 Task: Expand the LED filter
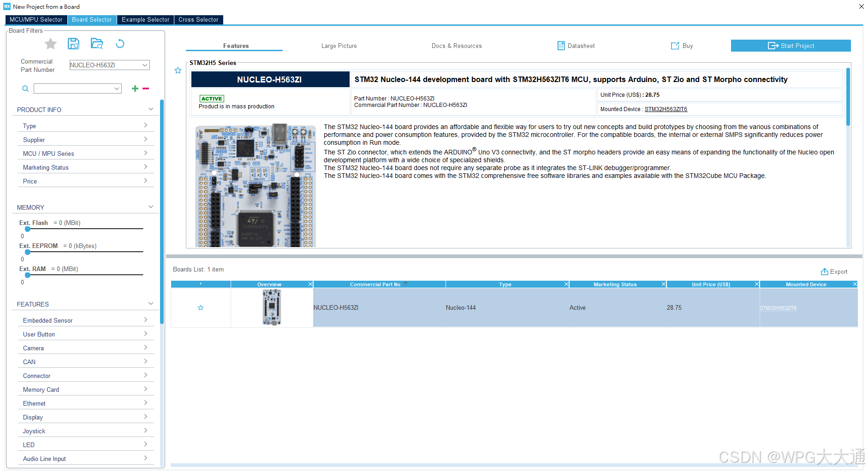pyautogui.click(x=146, y=444)
